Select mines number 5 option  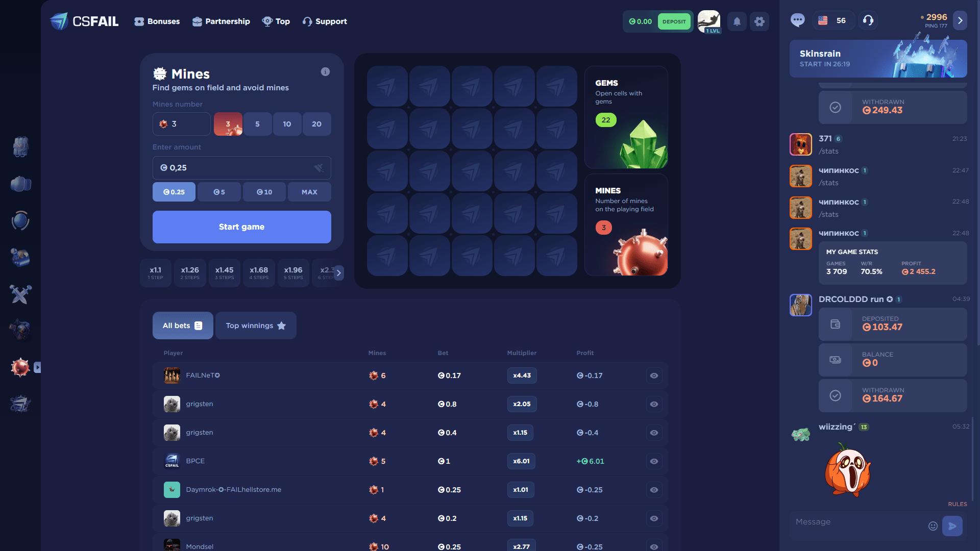[x=257, y=124]
